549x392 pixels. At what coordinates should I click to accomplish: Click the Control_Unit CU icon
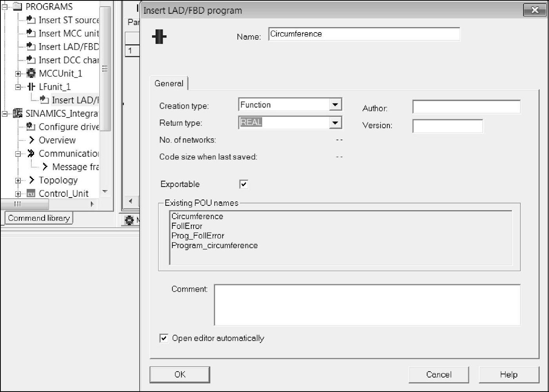point(31,193)
